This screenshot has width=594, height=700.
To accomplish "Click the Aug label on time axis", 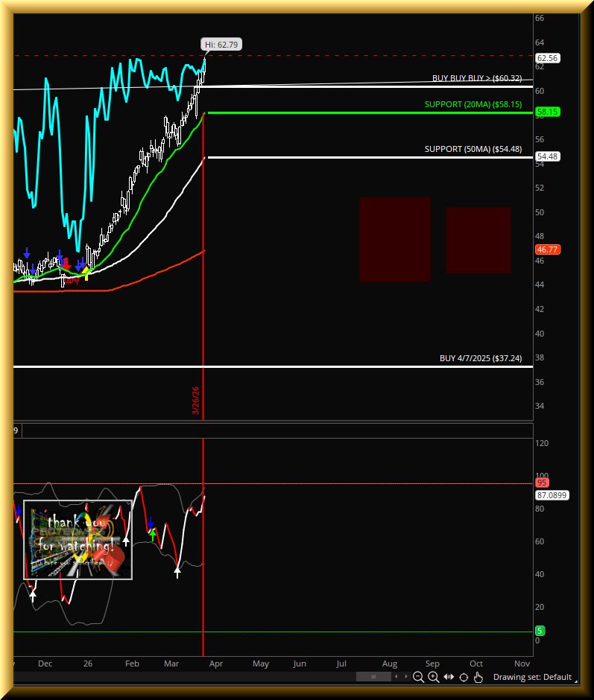I will point(389,664).
